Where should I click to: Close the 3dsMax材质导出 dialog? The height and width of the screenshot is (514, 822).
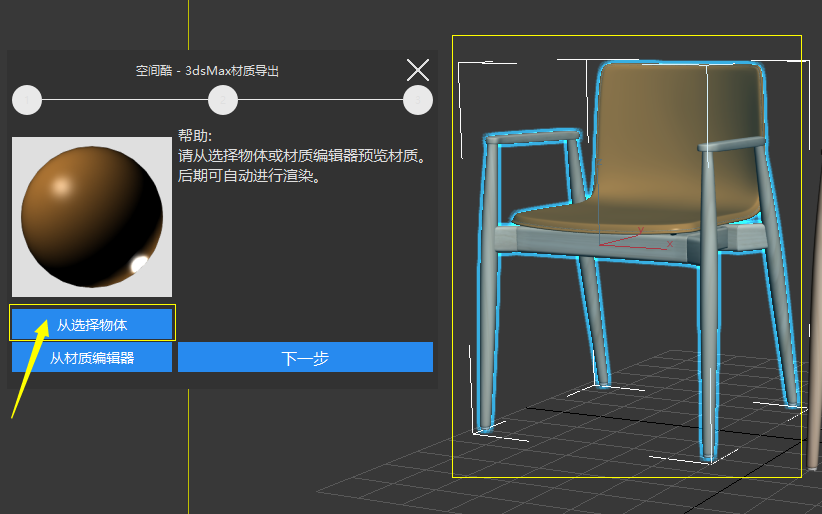point(418,70)
